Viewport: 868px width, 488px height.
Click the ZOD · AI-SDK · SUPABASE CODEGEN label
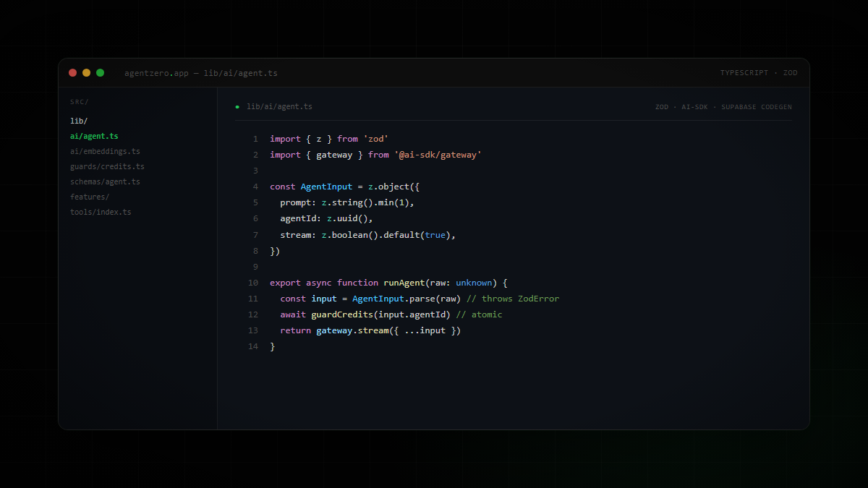[x=723, y=107]
